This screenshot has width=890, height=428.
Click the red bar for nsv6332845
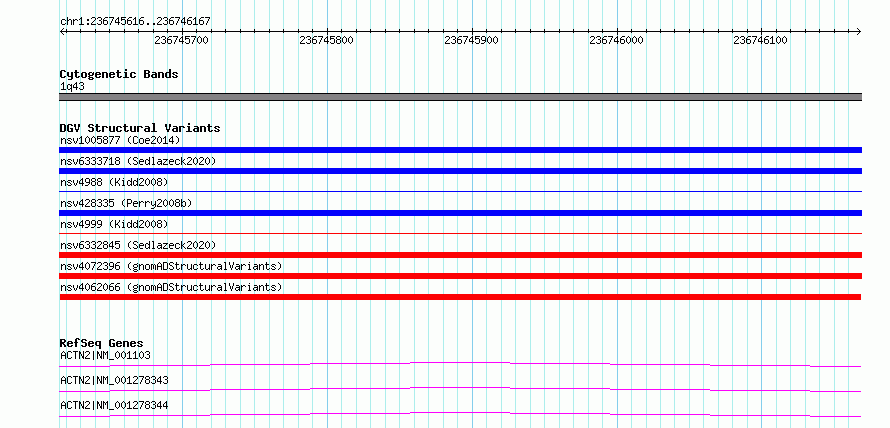(x=460, y=255)
